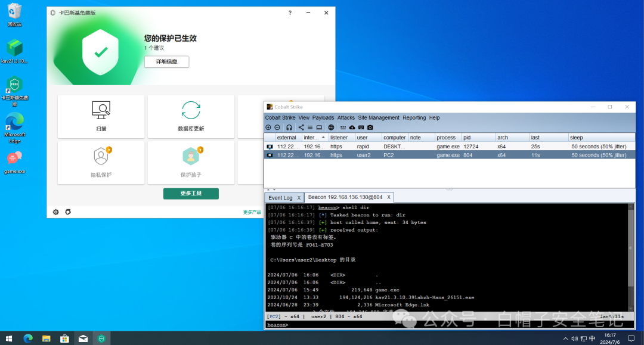Open the Help menu in Cobalt Strike
Image resolution: width=644 pixels, height=345 pixels.
coord(435,118)
